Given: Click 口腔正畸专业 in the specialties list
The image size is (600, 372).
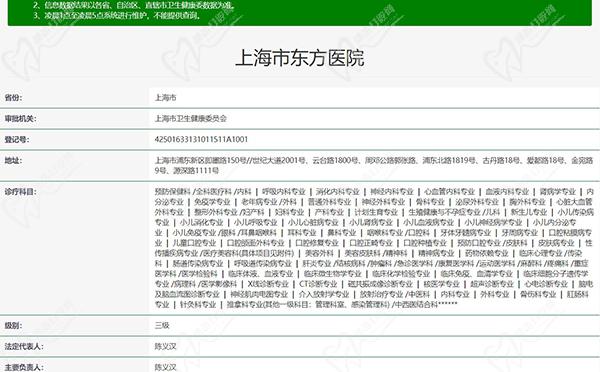Looking at the screenshot, I should (x=371, y=243).
